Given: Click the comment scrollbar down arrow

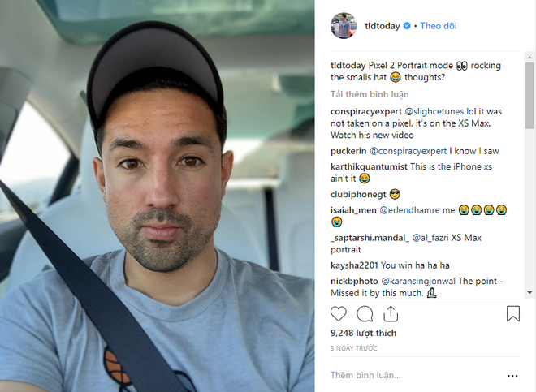Looking at the screenshot, I should click(x=530, y=292).
